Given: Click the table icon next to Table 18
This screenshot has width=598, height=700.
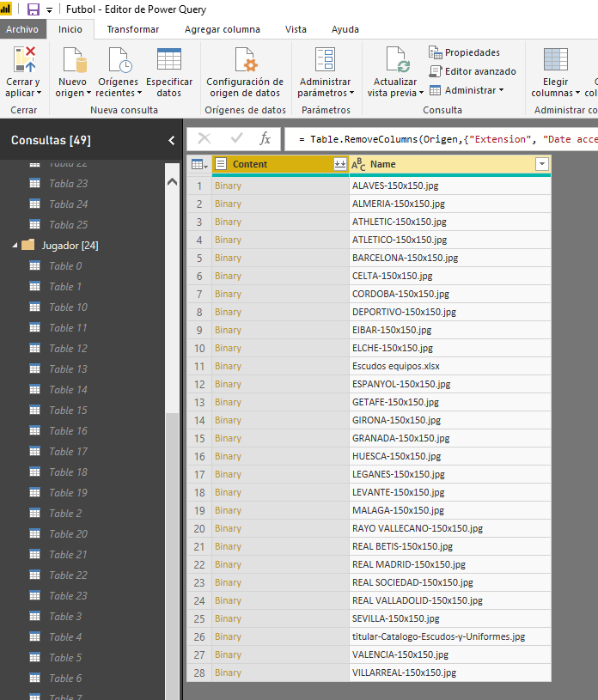Looking at the screenshot, I should click(x=35, y=472).
